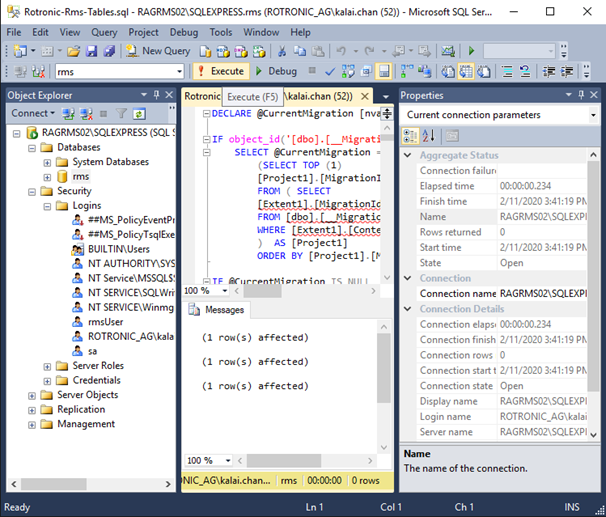Toggle Include Client Statistics button
The height and width of the screenshot is (517, 606).
click(x=424, y=72)
